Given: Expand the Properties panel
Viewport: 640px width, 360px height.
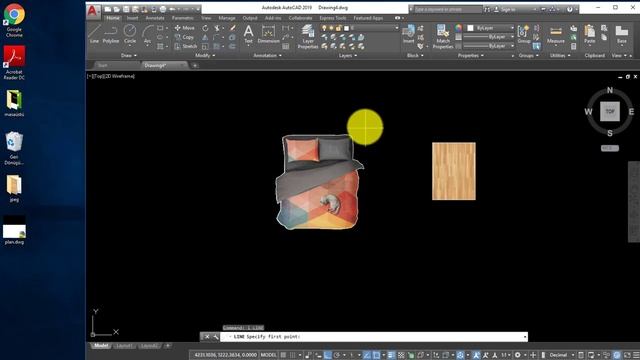Looking at the screenshot, I should (470, 56).
